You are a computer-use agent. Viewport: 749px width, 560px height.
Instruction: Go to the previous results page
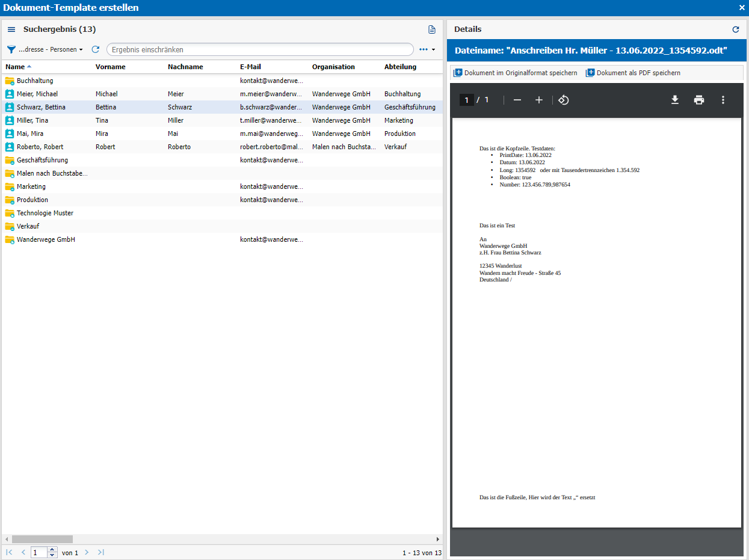pos(23,552)
